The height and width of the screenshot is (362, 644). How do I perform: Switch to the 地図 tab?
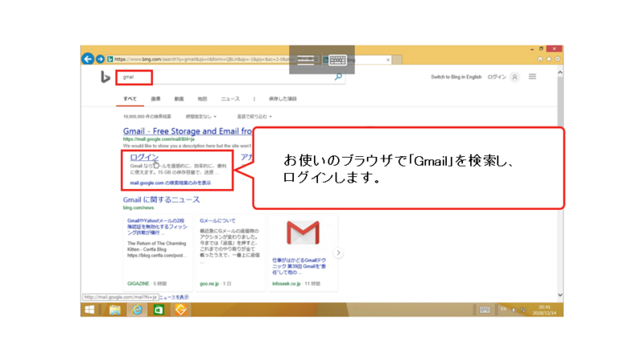(203, 99)
